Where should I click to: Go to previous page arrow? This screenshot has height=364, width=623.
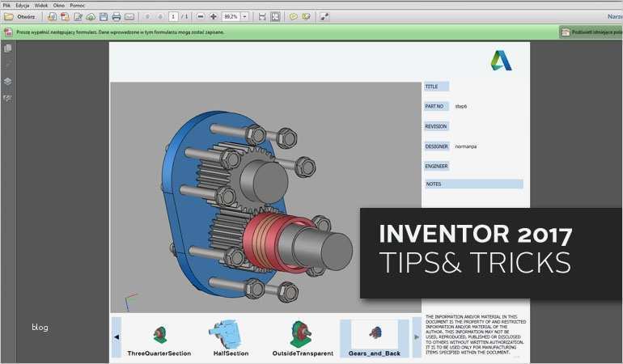click(x=147, y=17)
